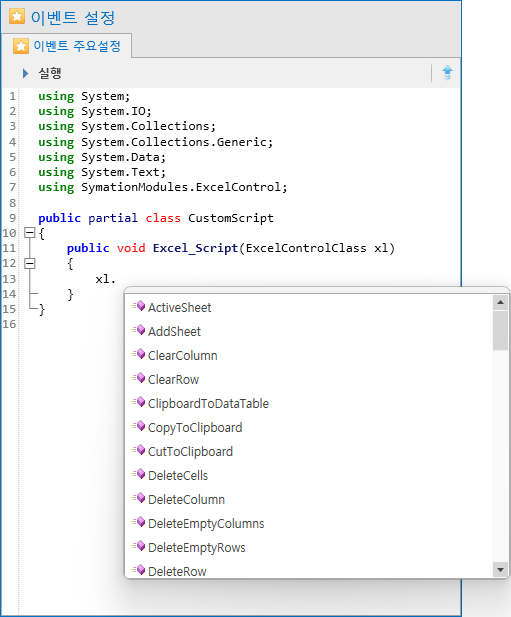Click the scroll down arrow in autocomplete list
This screenshot has height=617, width=511.
500,569
